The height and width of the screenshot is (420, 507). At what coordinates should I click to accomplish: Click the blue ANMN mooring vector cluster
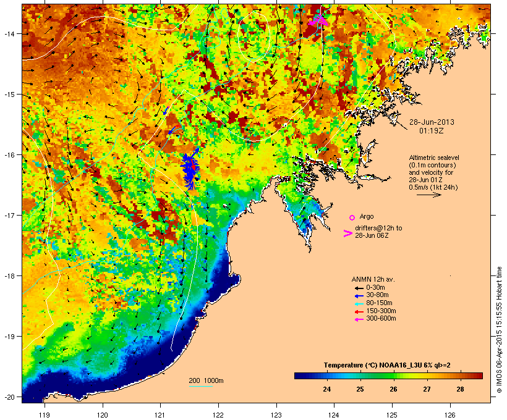pyautogui.click(x=190, y=169)
